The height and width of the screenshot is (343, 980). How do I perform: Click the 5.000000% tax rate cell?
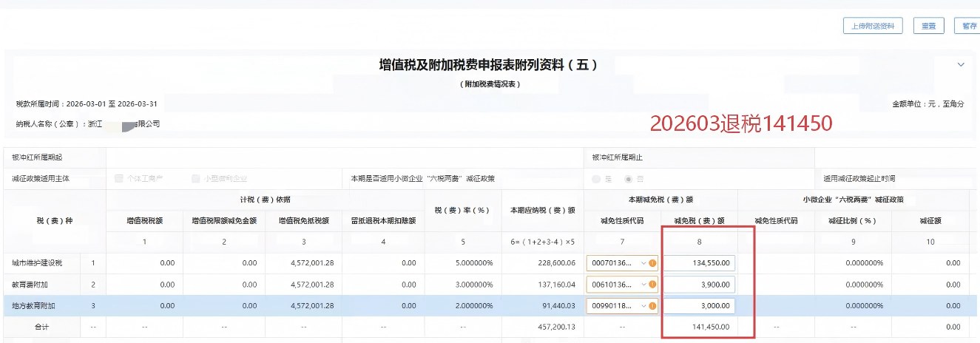[473, 263]
